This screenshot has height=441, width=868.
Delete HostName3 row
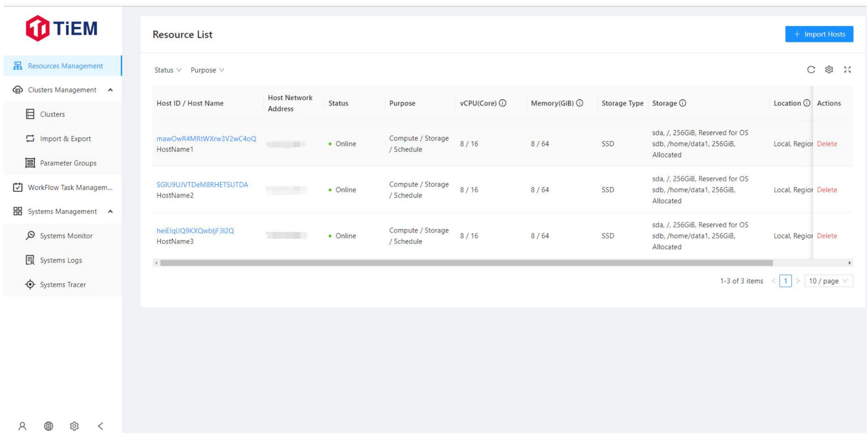827,236
